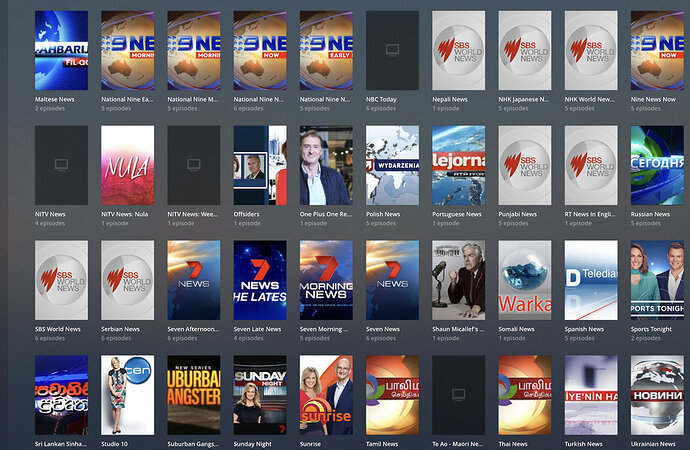This screenshot has height=450, width=690.
Task: Click '4 episodes' under Seven Late News
Action: (x=249, y=338)
